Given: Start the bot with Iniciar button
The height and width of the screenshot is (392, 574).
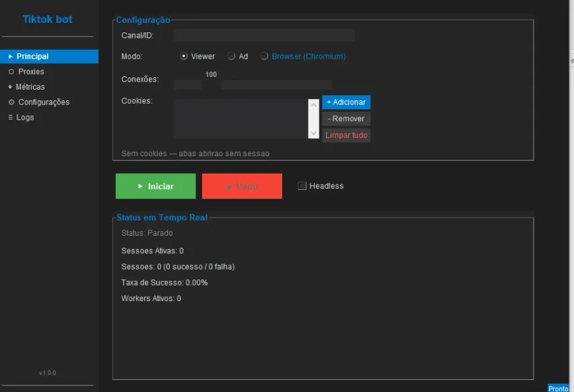Looking at the screenshot, I should click(156, 187).
